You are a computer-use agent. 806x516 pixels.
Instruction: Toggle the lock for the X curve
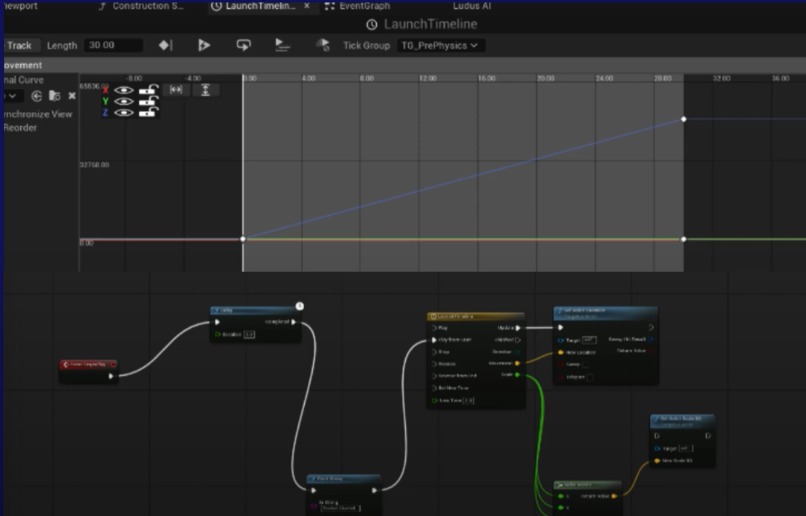tap(148, 89)
